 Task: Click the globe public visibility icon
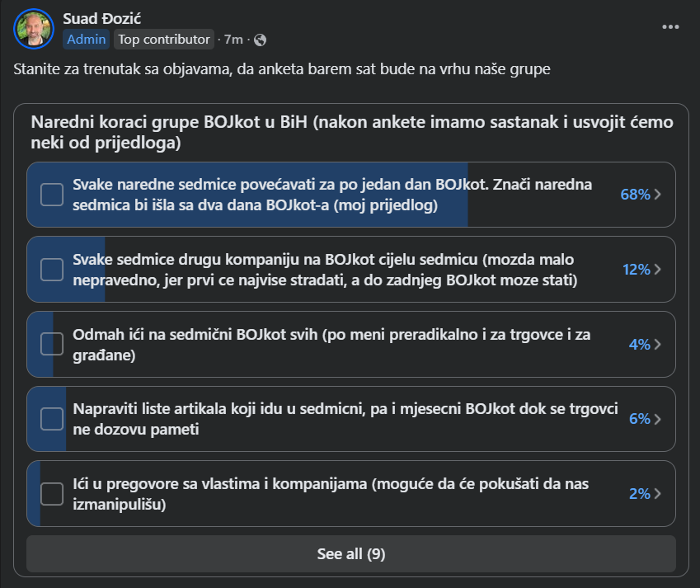coord(260,40)
